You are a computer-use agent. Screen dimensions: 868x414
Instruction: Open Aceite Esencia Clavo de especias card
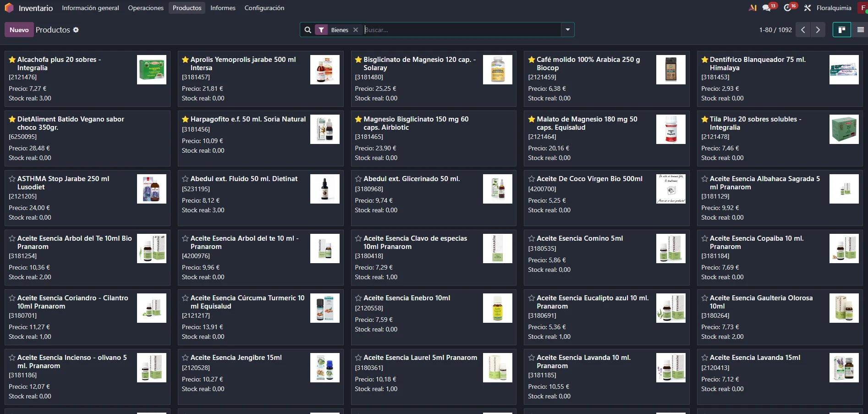pyautogui.click(x=434, y=258)
